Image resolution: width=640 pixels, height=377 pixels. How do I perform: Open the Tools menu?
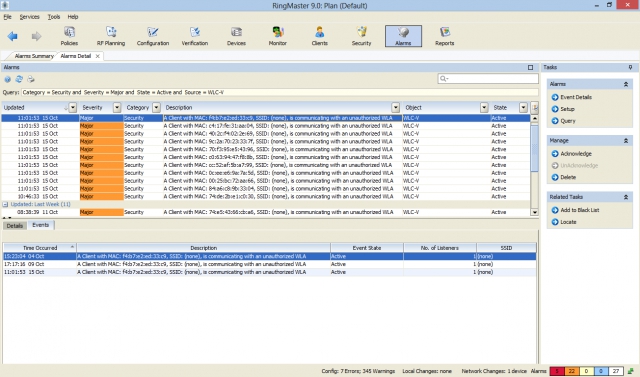click(53, 17)
